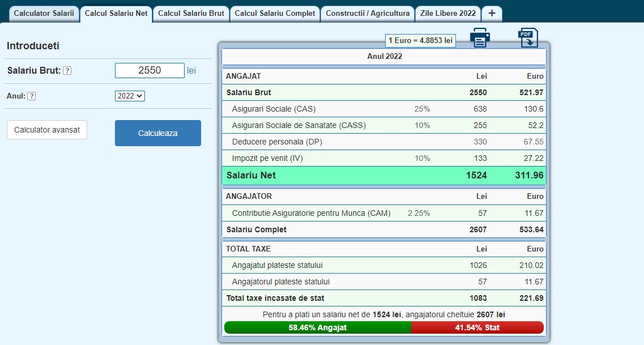Screen dimensions: 644x345
Task: Select the Calcul Salariu Net tab
Action: click(116, 14)
